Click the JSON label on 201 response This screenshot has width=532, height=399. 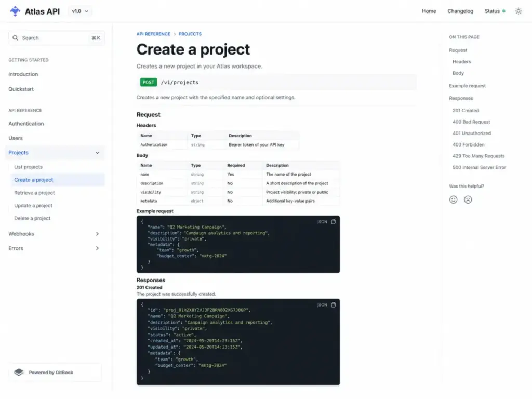coord(322,305)
